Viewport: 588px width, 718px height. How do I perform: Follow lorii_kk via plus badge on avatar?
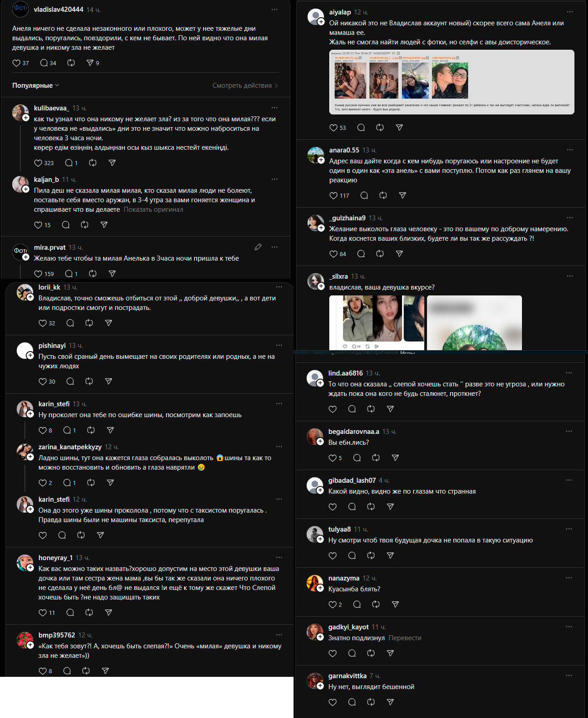tap(30, 297)
